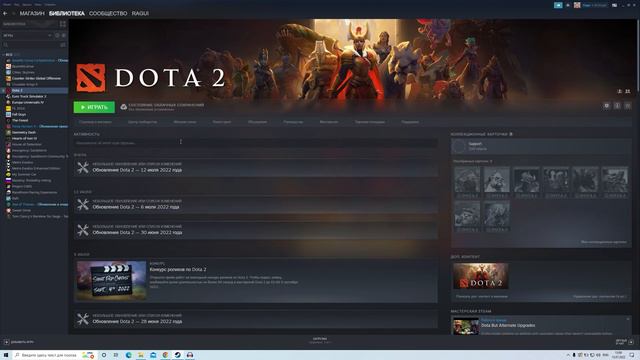This screenshot has height=360, width=640.
Task: Click the blue announcements button in header
Action: tap(558, 5)
